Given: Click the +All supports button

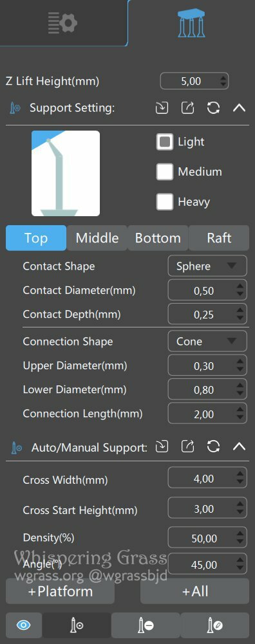Looking at the screenshot, I should pyautogui.click(x=195, y=591).
